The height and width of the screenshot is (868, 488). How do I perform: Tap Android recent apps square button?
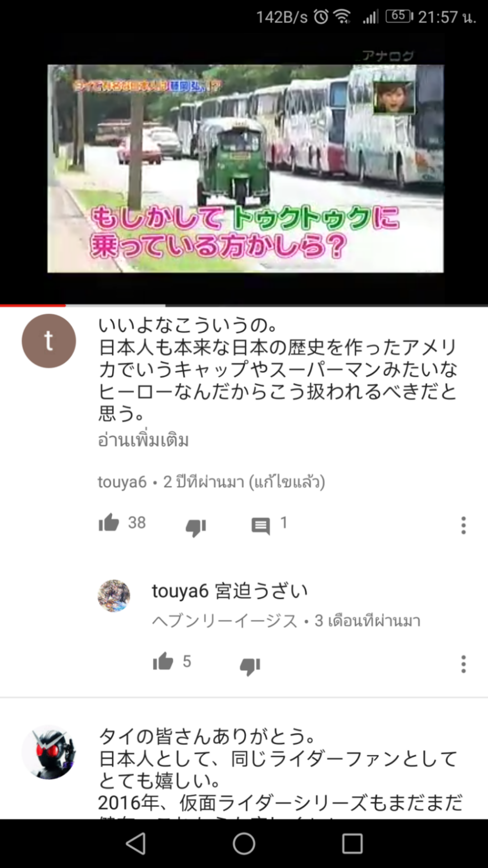click(x=352, y=843)
